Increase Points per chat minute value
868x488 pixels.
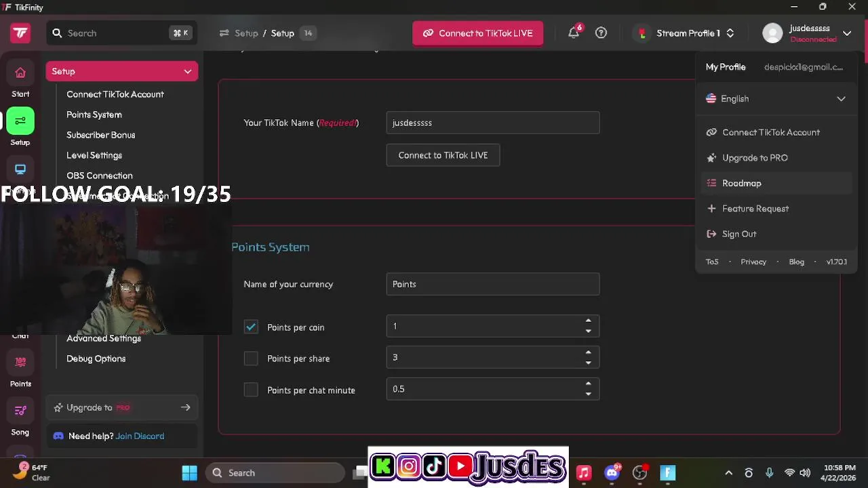pos(588,384)
